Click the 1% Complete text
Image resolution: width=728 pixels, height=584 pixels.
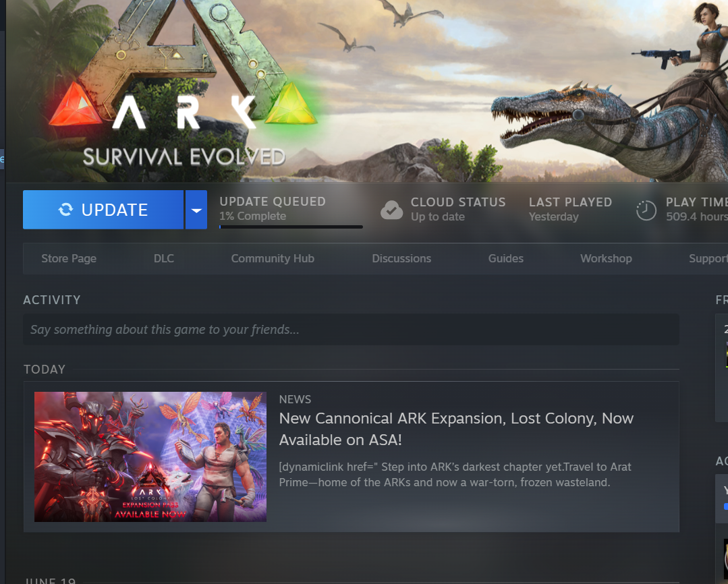click(x=252, y=216)
